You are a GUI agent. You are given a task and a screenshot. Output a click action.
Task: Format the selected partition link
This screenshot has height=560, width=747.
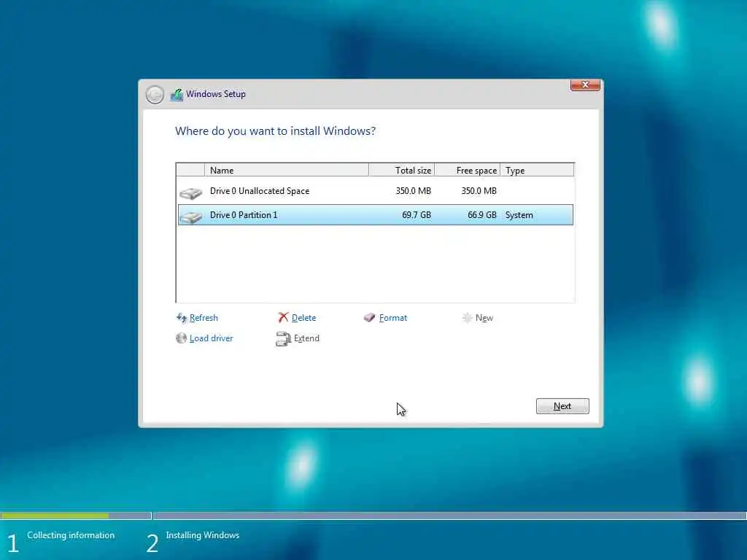[x=393, y=318]
